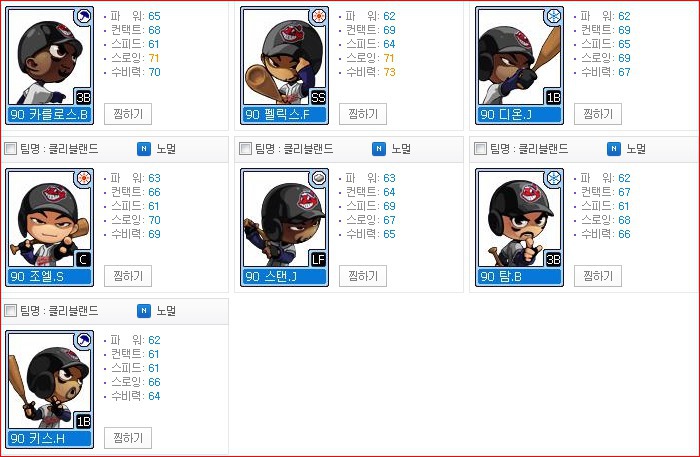Click 찜하기 button for 디온.J

(x=598, y=114)
